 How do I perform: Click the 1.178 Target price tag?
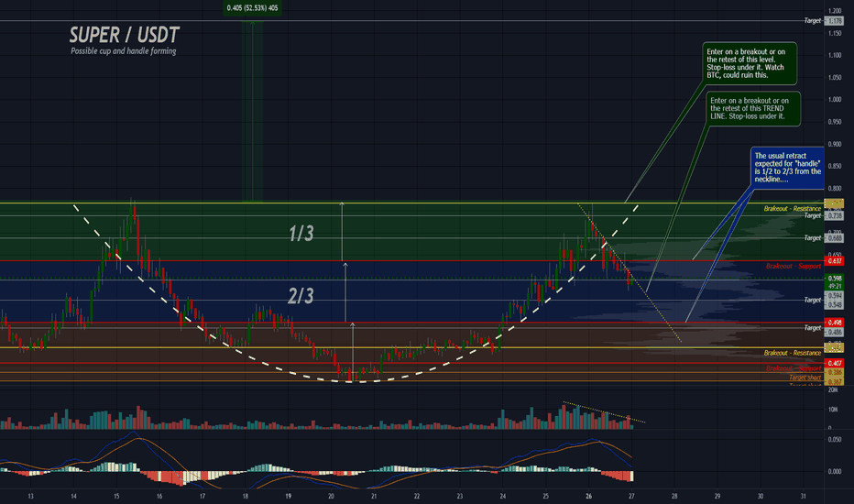click(x=834, y=21)
